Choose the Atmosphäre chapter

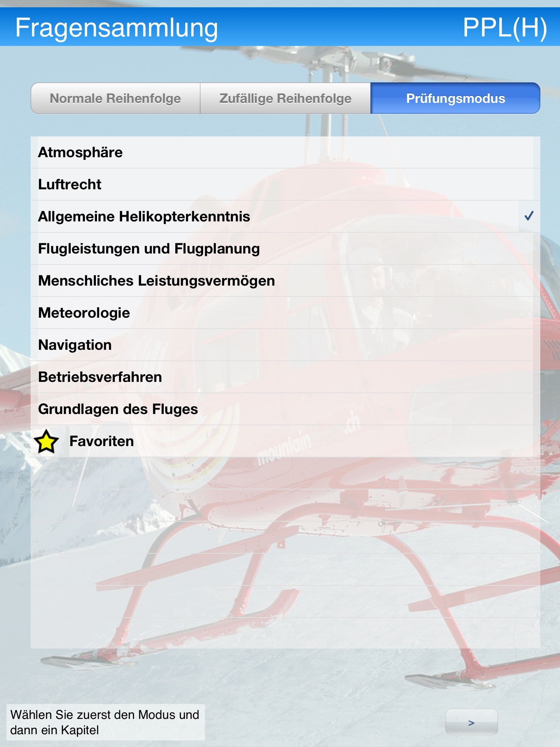click(285, 152)
